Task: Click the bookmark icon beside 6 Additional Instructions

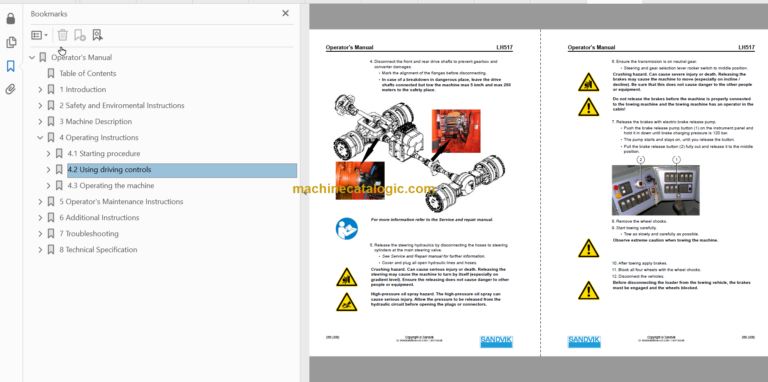Action: pyautogui.click(x=51, y=217)
